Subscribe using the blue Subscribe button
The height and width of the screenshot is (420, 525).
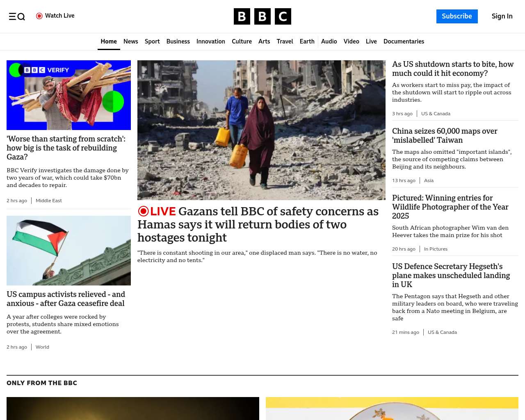pos(457,16)
